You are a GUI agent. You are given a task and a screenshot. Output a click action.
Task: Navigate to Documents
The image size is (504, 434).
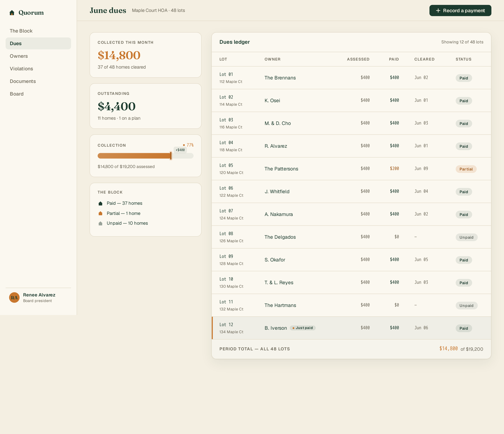pos(38,81)
